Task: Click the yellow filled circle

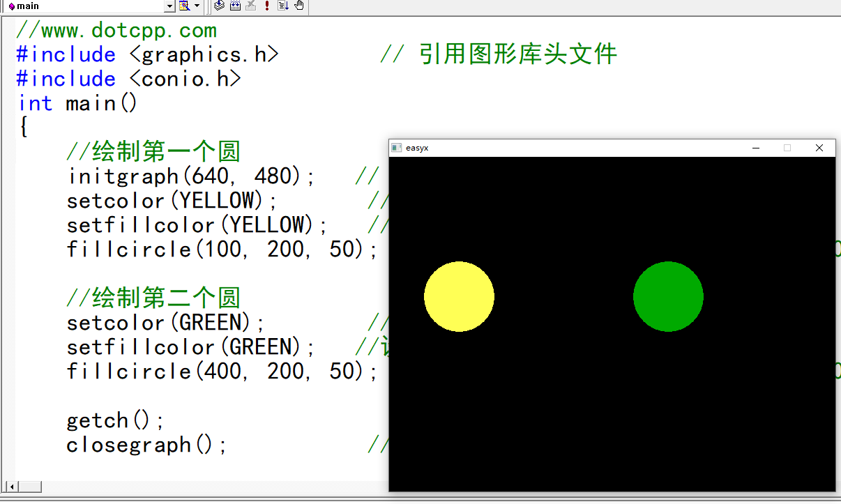Action: click(459, 296)
